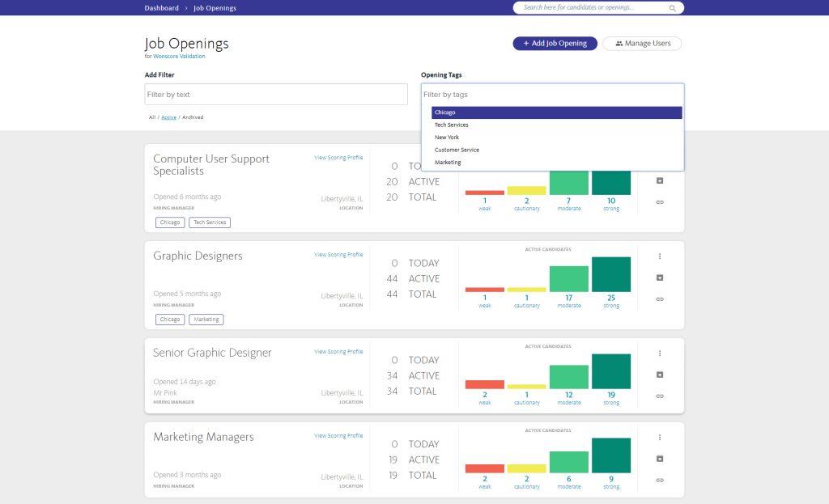Switch to Active openings filter

coord(168,117)
